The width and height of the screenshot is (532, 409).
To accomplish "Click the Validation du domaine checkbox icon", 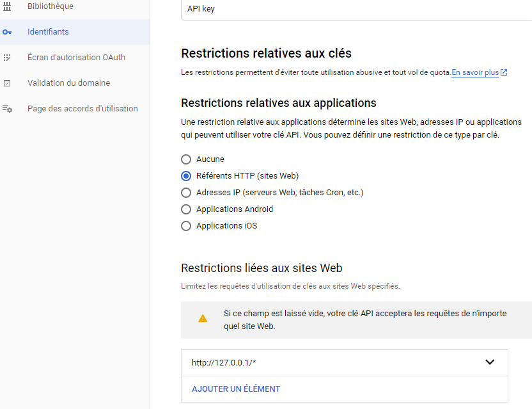I will coord(8,83).
